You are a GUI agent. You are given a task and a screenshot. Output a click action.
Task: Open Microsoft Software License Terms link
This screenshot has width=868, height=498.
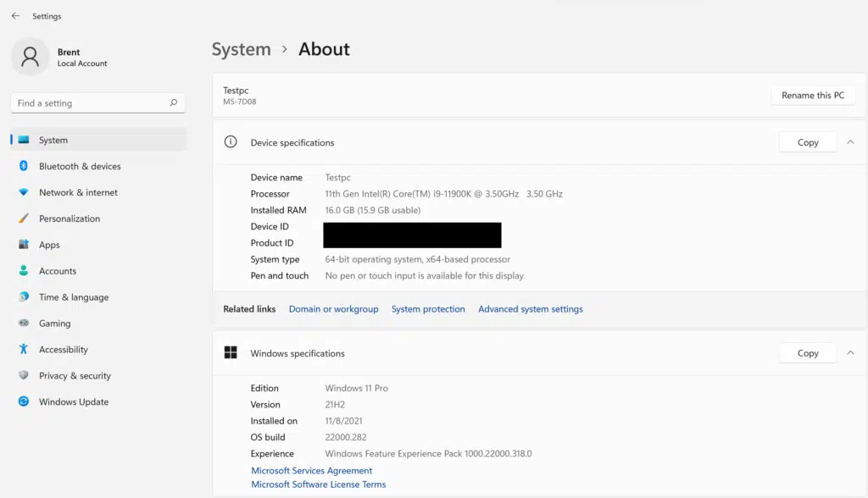319,484
